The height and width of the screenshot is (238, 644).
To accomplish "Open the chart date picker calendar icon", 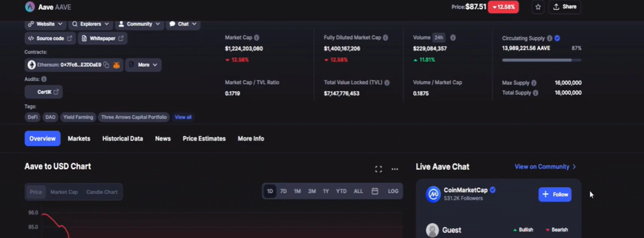I will click(375, 191).
